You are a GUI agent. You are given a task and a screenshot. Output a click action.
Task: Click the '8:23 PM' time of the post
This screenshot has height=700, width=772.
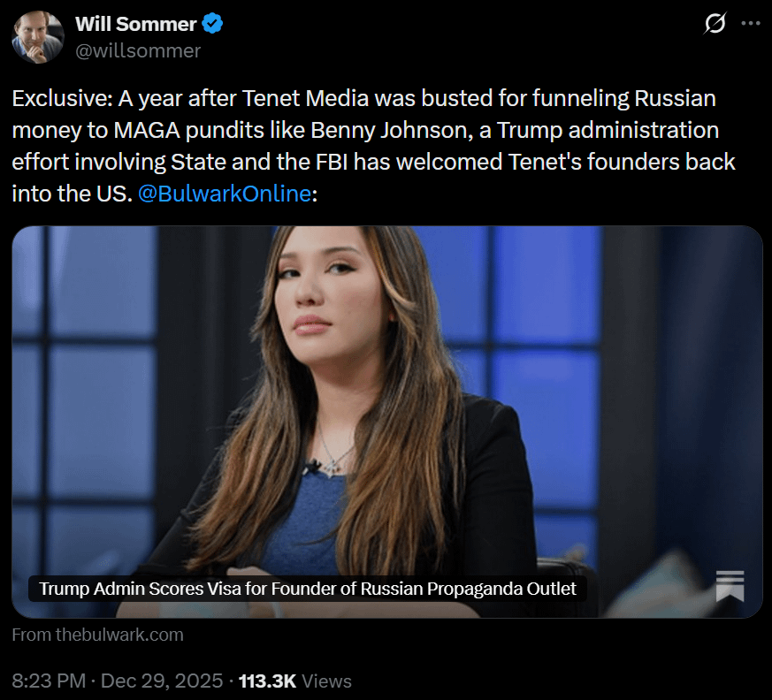point(49,681)
